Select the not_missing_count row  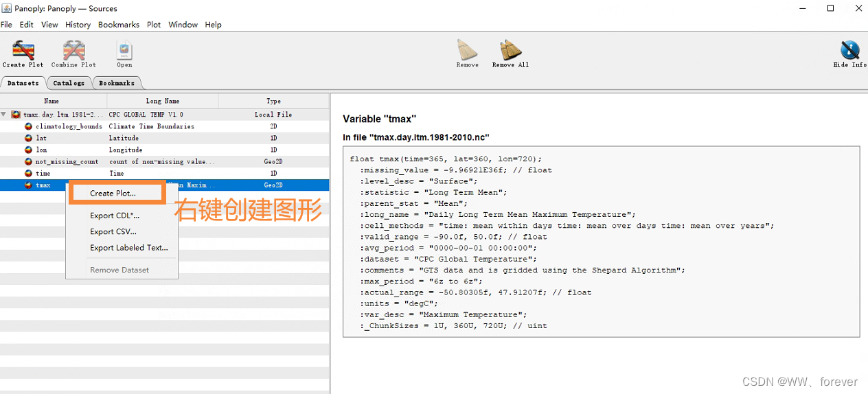(x=165, y=161)
